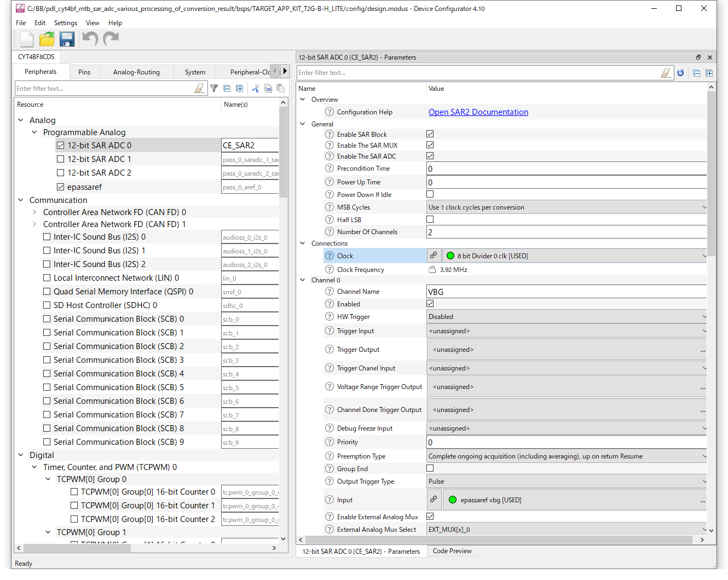Screen dimensions: 728x580
Task: Clear the resource filter text with eraser
Action: [x=200, y=88]
